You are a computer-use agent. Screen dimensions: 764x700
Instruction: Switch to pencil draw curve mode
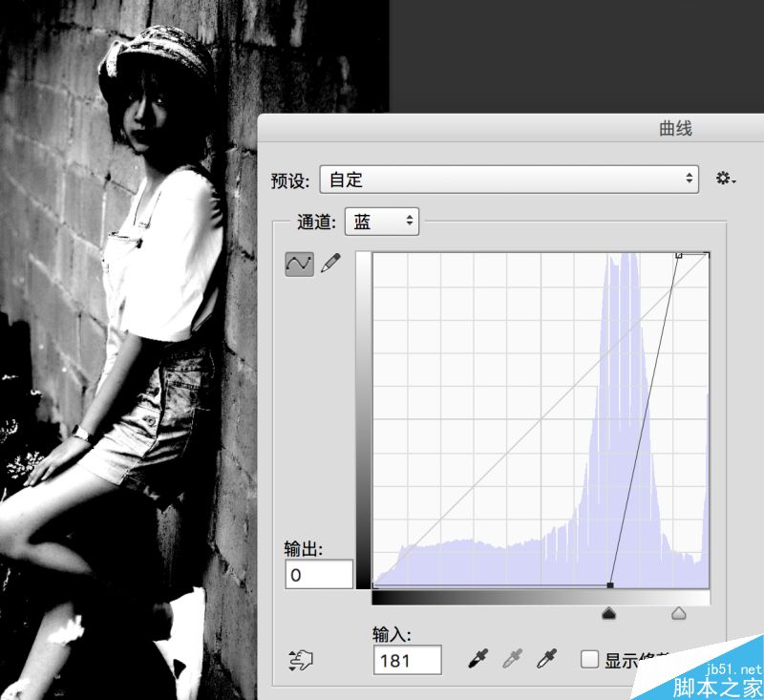[330, 262]
